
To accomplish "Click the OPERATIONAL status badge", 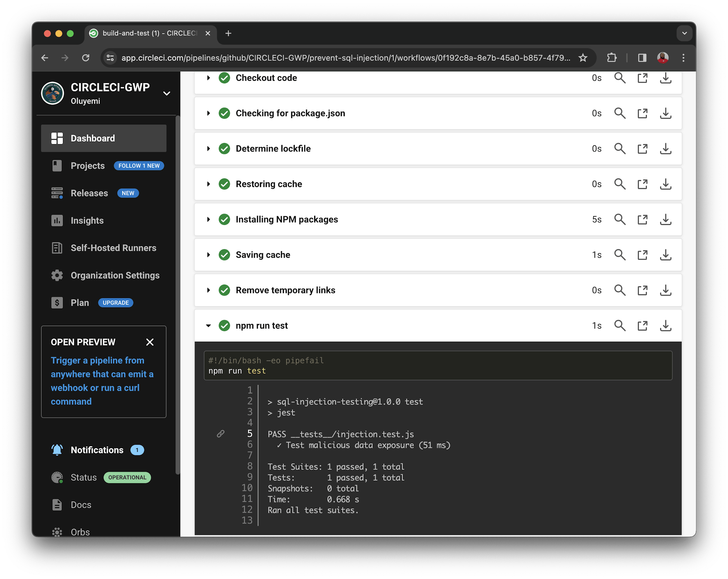I will click(127, 477).
